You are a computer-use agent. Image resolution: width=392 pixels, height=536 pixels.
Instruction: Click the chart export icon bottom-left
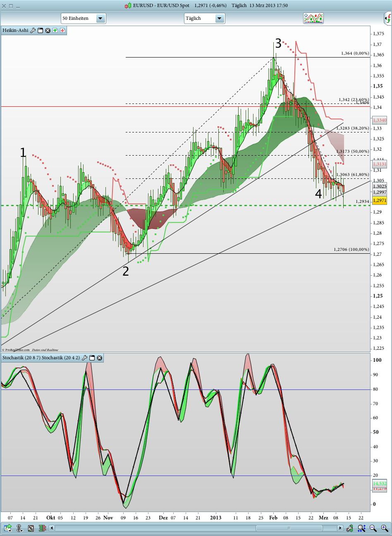pos(8,528)
